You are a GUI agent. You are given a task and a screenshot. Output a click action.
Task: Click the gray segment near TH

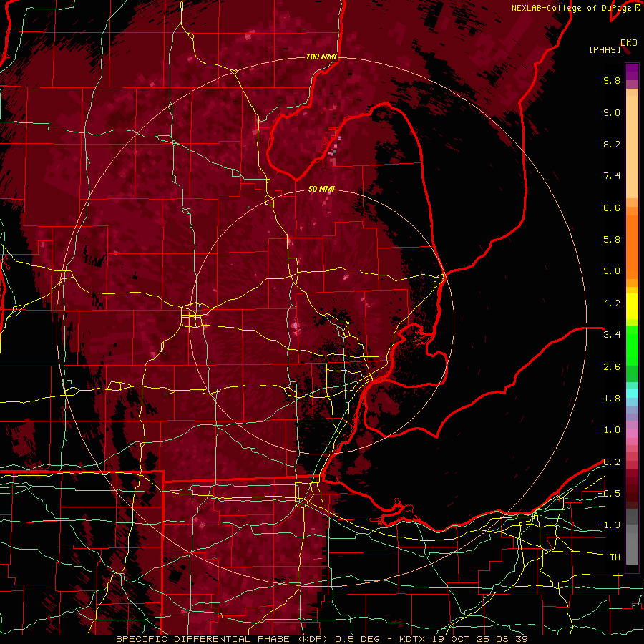click(x=632, y=548)
